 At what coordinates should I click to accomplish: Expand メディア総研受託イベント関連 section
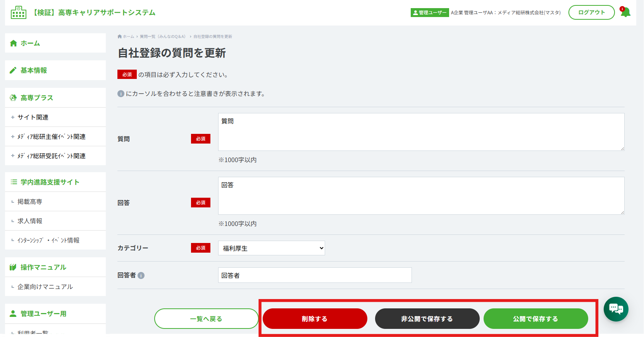(x=55, y=156)
